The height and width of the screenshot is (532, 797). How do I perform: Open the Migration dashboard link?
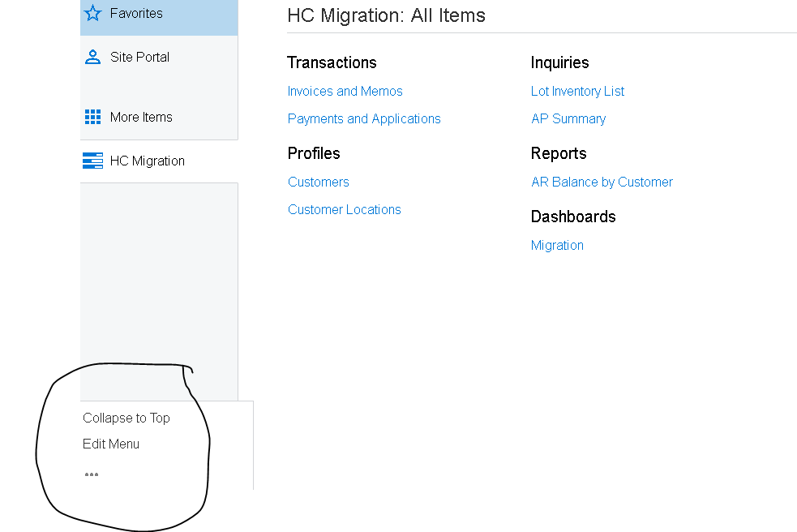pyautogui.click(x=557, y=245)
